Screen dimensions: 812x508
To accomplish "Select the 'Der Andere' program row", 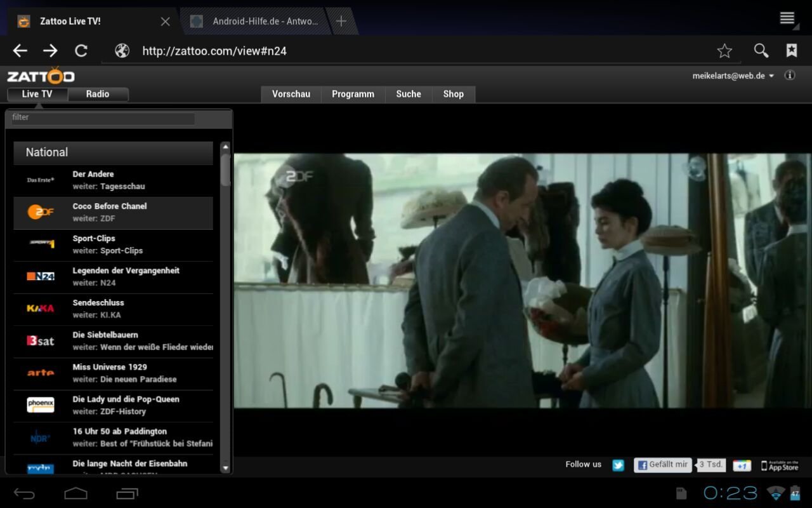I will pyautogui.click(x=113, y=180).
